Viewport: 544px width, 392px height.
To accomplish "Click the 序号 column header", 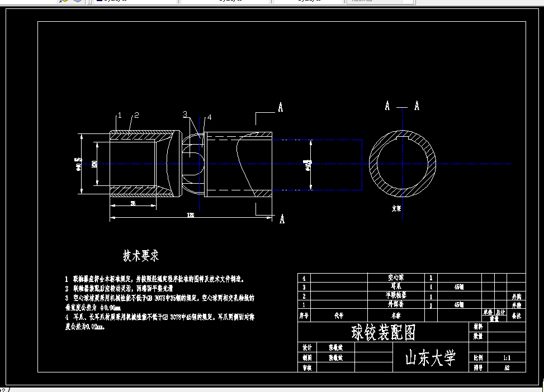I will pos(304,315).
